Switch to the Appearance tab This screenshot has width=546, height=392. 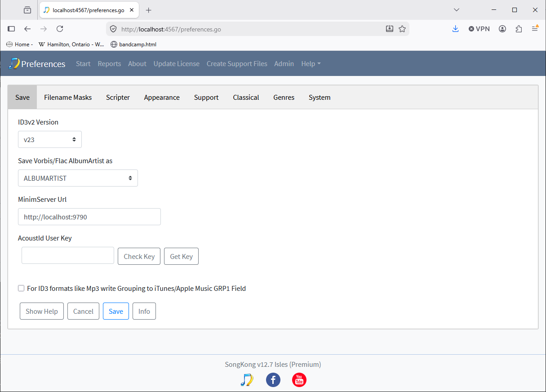162,97
